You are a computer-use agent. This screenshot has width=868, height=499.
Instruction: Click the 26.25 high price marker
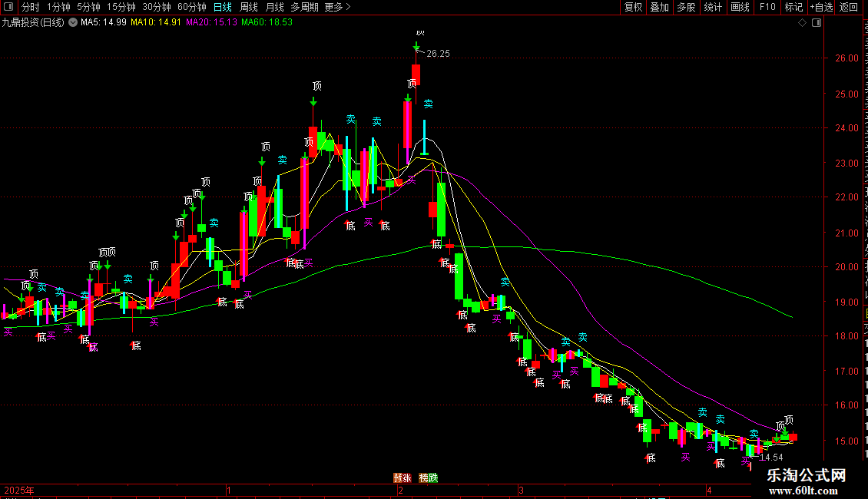438,54
